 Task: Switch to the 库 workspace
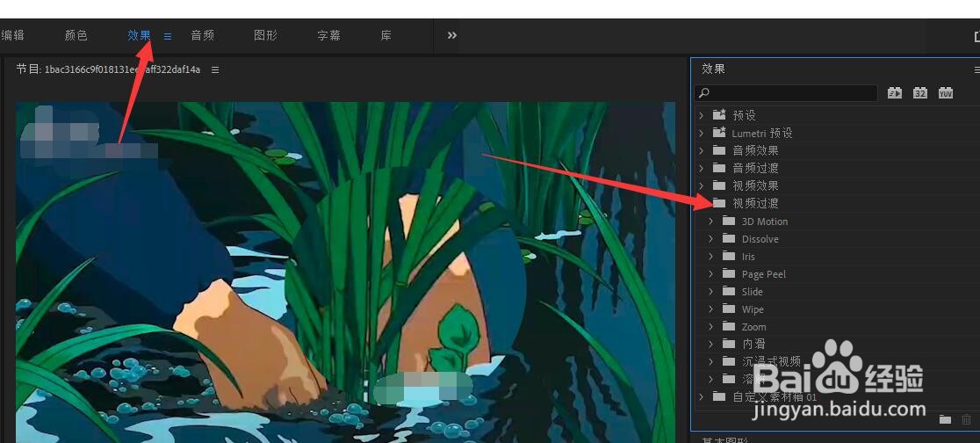(386, 36)
